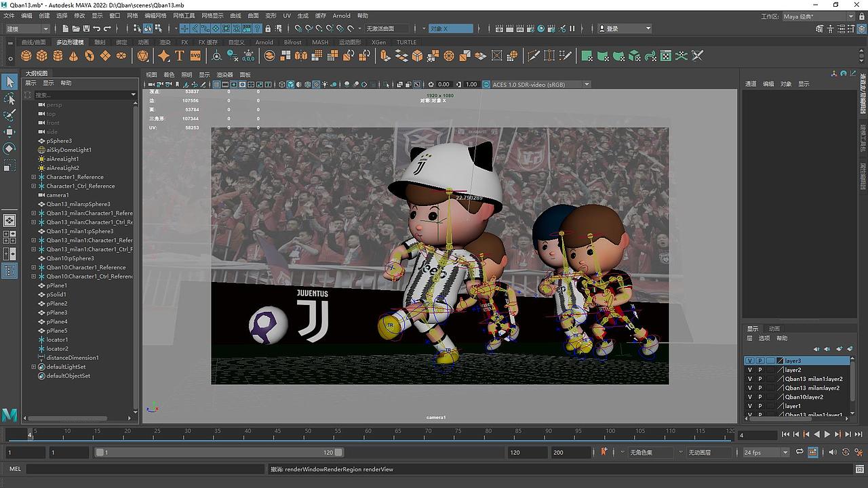Switch to the Bifrost shelf tab
Image resolution: width=868 pixels, height=488 pixels.
pyautogui.click(x=293, y=42)
